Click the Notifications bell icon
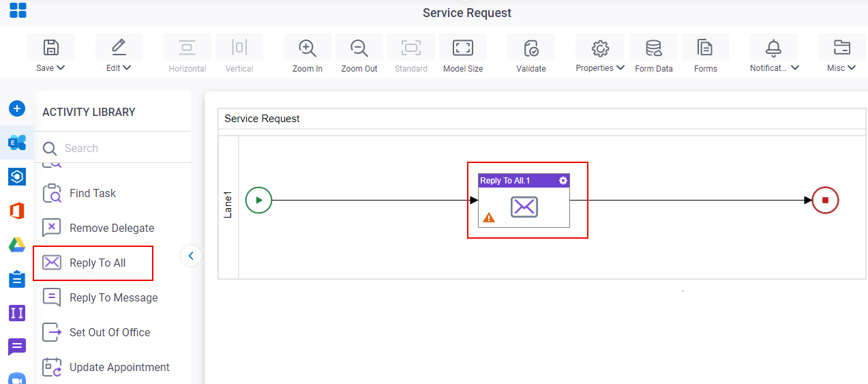The image size is (868, 384). (x=773, y=48)
